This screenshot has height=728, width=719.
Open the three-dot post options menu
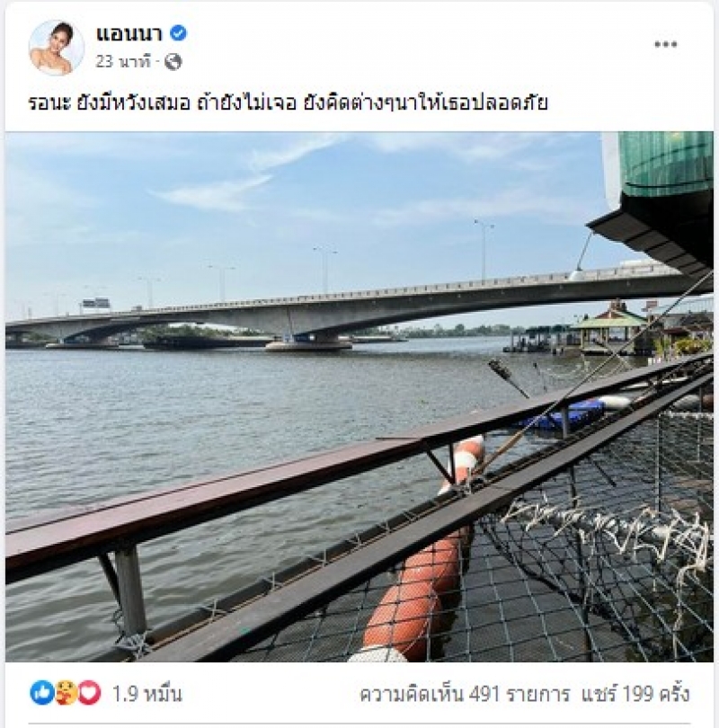666,45
